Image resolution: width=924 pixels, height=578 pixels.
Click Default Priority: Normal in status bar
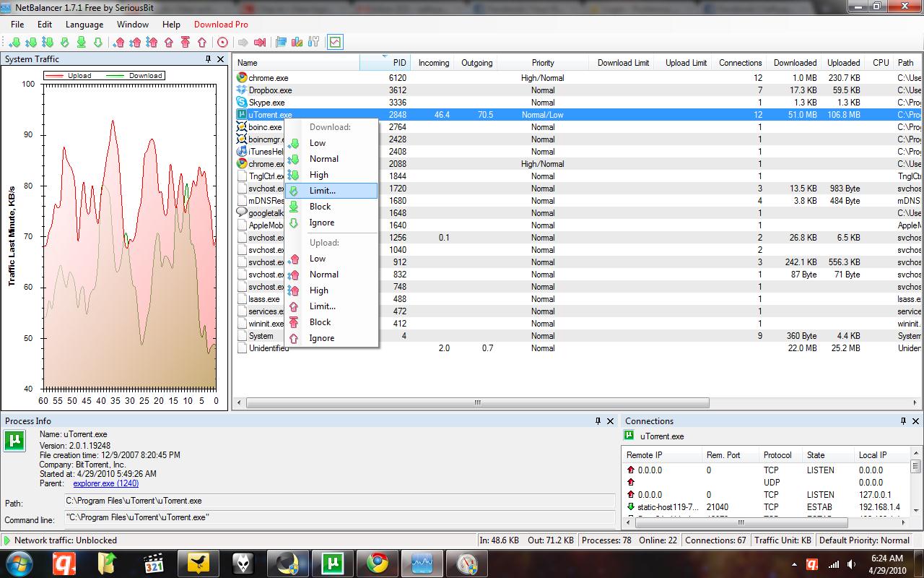[x=864, y=540]
